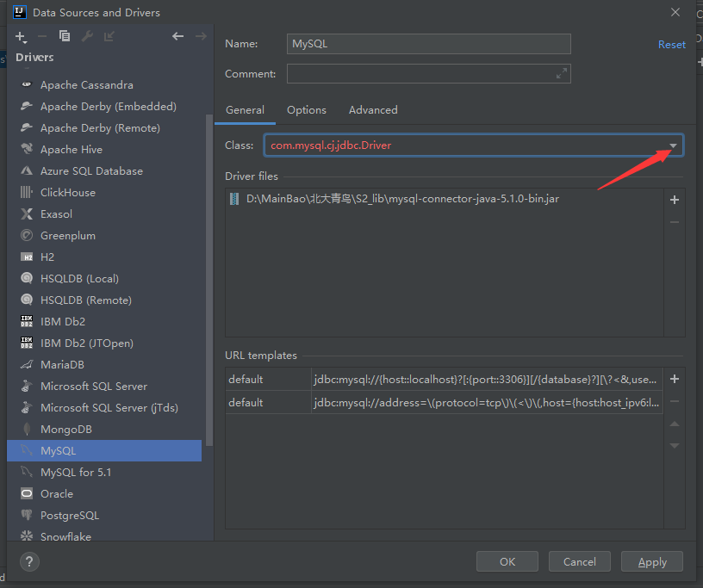
Task: Select the H2 driver
Action: pyautogui.click(x=104, y=257)
